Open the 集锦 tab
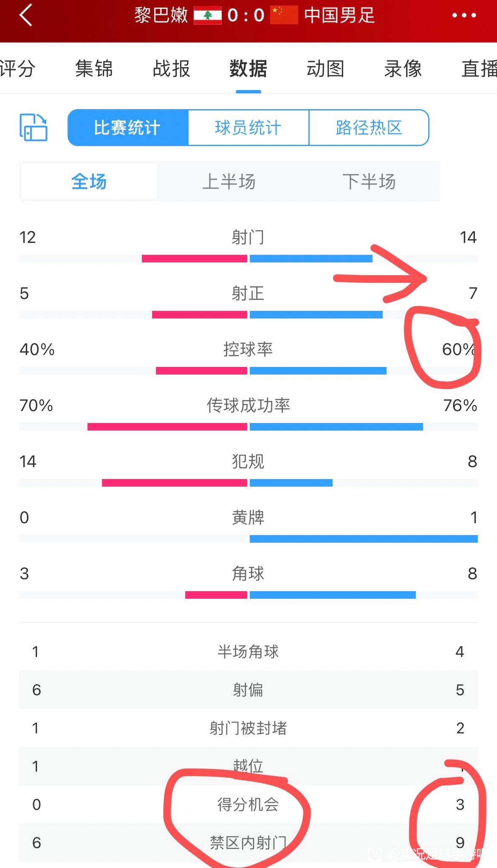Screen dimensions: 497x868 click(x=94, y=69)
